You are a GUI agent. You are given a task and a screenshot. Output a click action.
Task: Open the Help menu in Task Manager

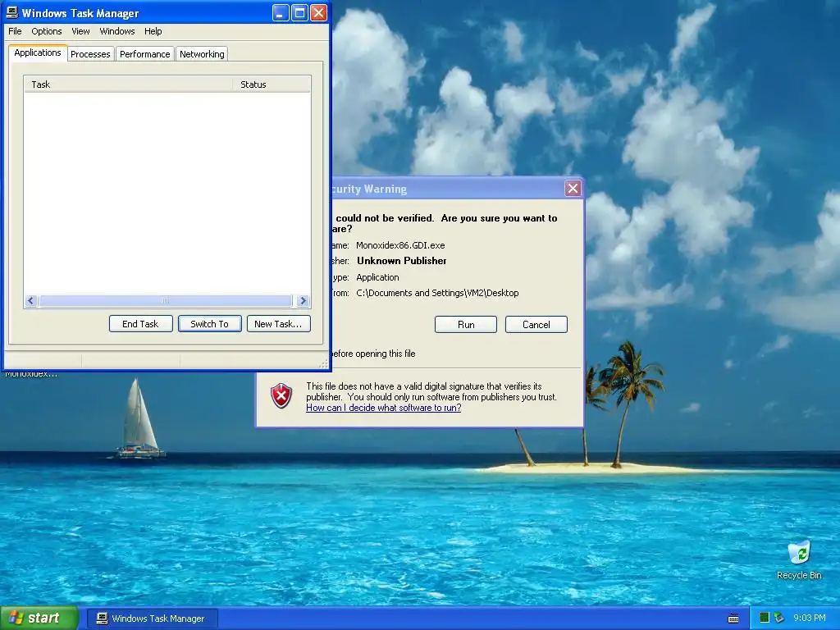pos(153,31)
